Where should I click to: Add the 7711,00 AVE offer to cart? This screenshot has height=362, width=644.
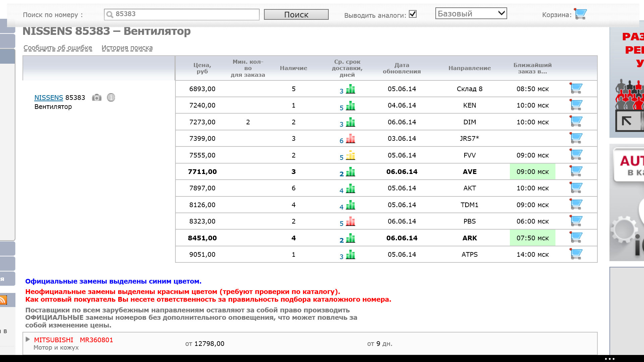point(576,171)
